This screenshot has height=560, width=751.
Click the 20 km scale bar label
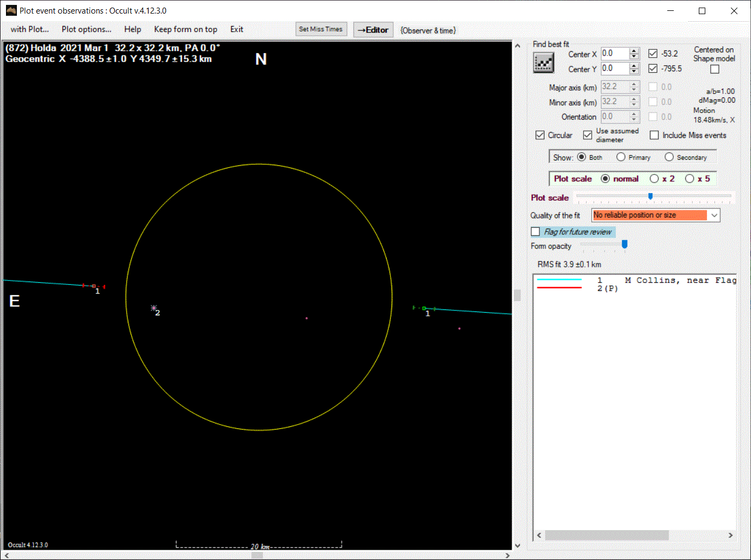[260, 546]
